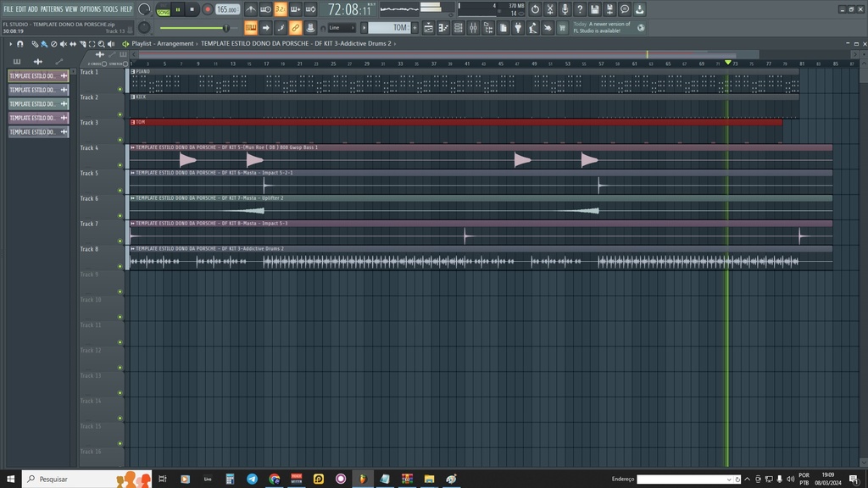Click Arrangement in playlist breadcrumb

pyautogui.click(x=175, y=44)
